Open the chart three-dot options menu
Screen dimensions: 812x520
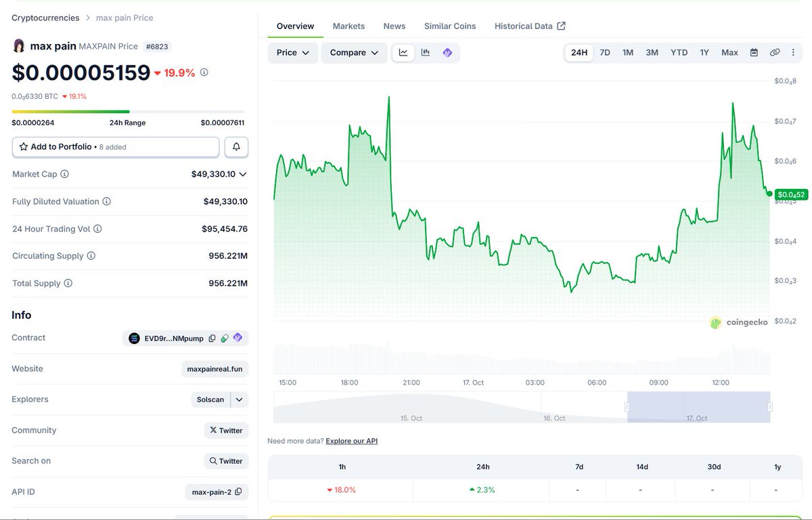pos(793,53)
